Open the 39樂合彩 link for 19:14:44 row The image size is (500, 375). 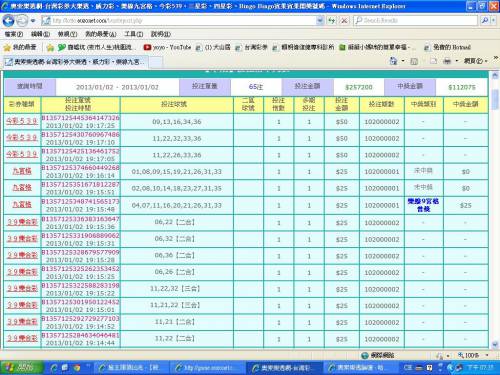[22, 338]
